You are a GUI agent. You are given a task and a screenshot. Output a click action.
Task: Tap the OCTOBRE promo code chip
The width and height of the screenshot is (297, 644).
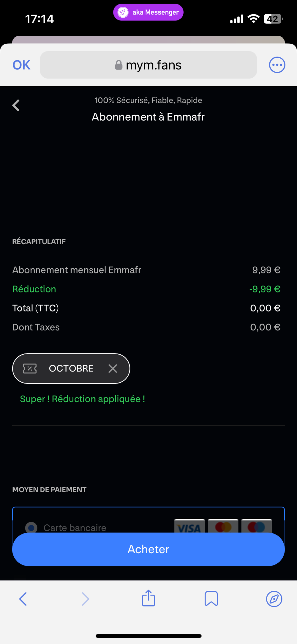tap(71, 369)
